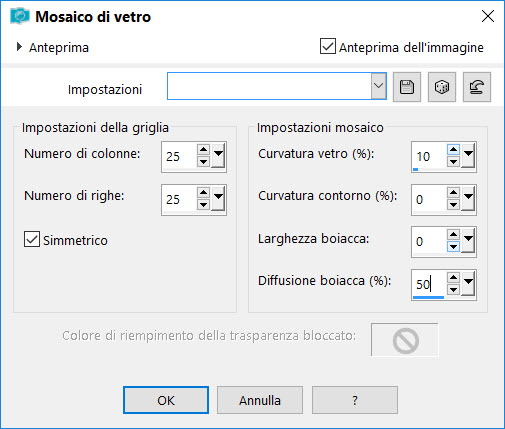
Task: Click the Annulla button
Action: click(260, 400)
